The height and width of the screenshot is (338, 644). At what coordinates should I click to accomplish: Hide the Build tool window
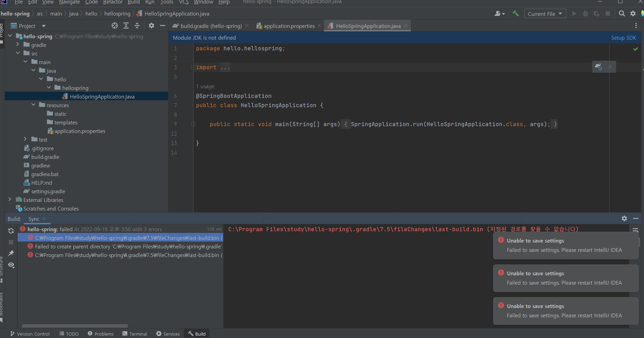tap(636, 218)
